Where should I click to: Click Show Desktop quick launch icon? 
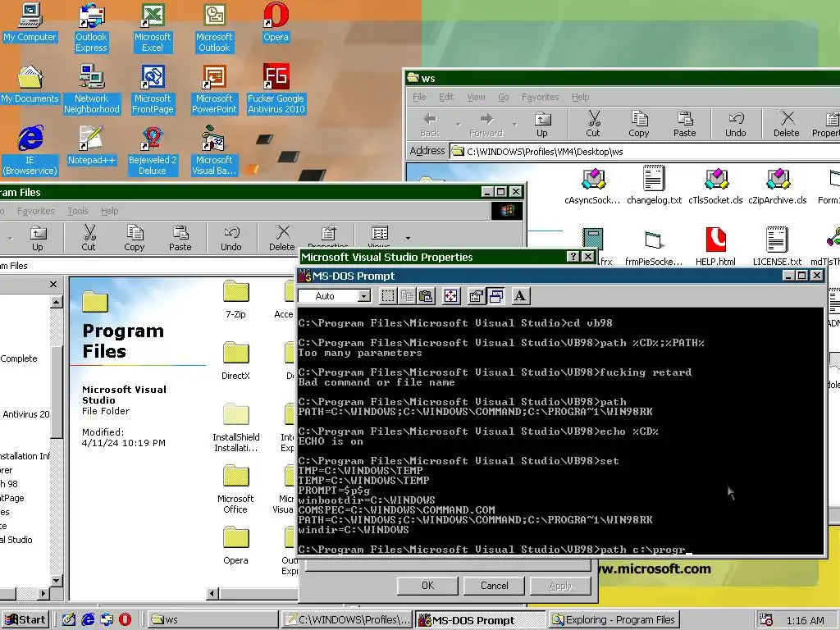[69, 620]
